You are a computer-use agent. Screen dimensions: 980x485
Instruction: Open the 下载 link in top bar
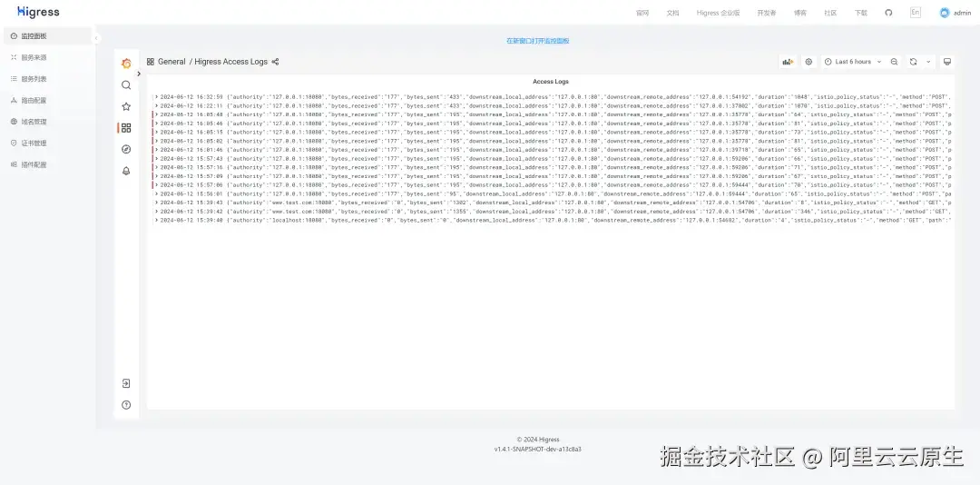(x=860, y=13)
